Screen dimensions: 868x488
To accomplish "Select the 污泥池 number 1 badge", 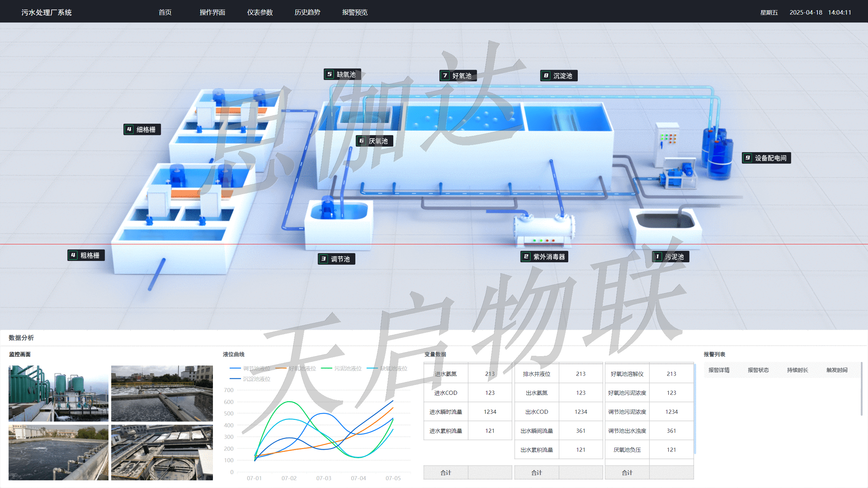I will pyautogui.click(x=657, y=256).
